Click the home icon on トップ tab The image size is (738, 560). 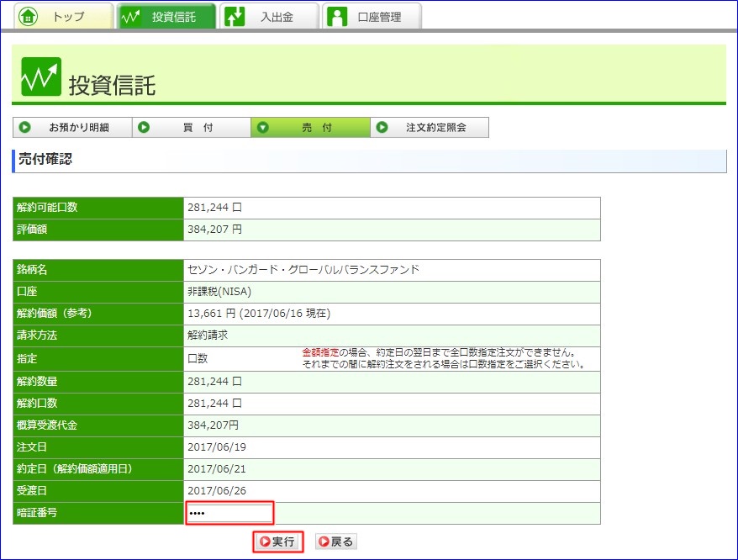pyautogui.click(x=28, y=17)
